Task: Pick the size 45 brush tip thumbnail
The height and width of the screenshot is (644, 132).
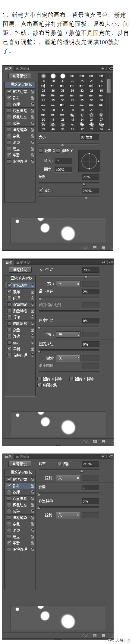Action: click(x=72, y=115)
